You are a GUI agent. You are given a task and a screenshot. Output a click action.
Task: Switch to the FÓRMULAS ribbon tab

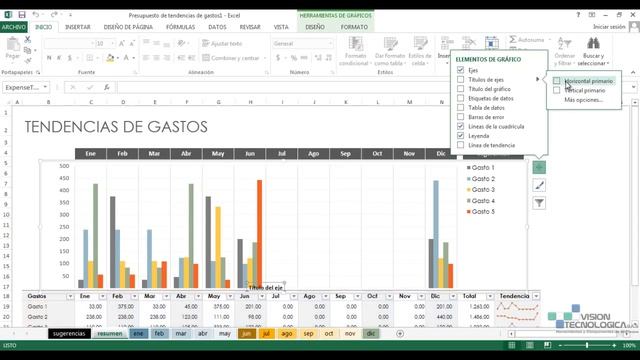(x=180, y=27)
